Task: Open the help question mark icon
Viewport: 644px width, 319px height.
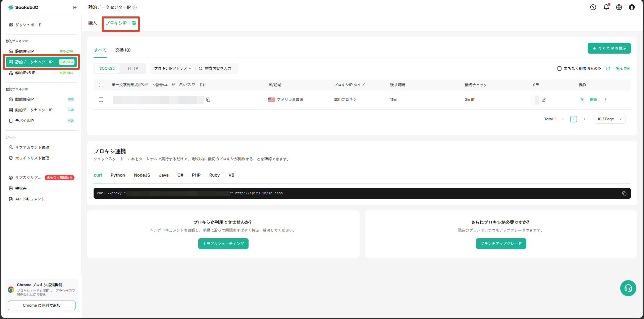Action: 593,7
